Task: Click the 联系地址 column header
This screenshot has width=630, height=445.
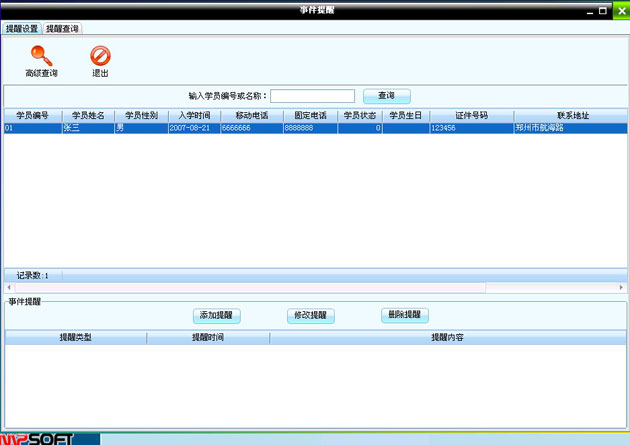Action: point(573,116)
